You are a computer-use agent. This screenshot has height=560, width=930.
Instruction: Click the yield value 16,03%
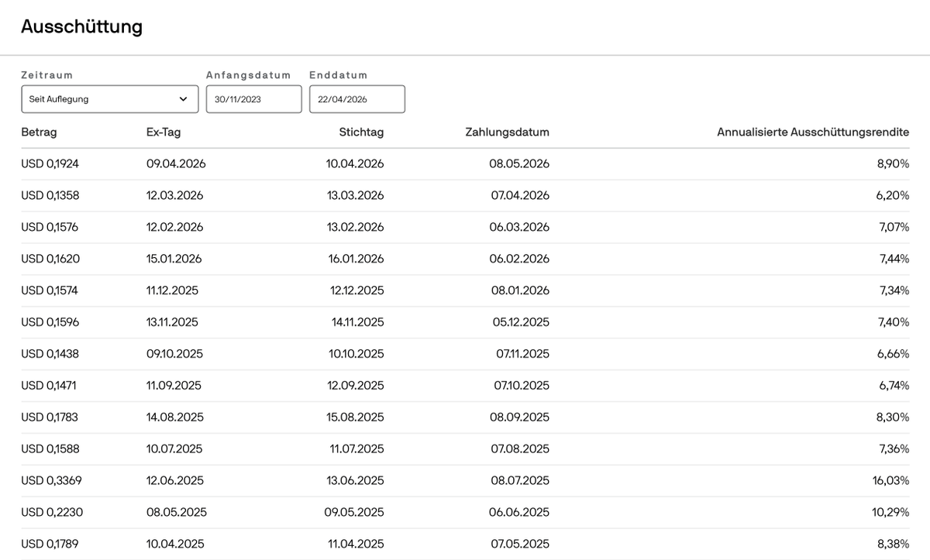(x=890, y=481)
